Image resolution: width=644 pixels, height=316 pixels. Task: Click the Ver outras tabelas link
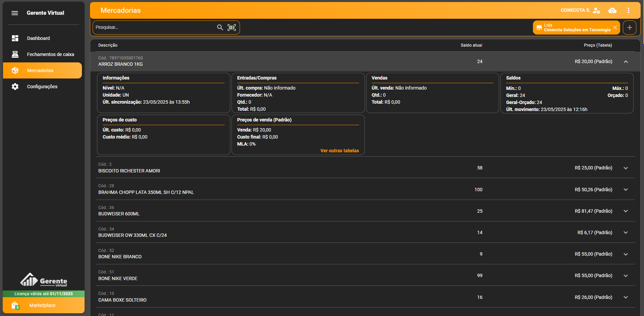tap(339, 151)
